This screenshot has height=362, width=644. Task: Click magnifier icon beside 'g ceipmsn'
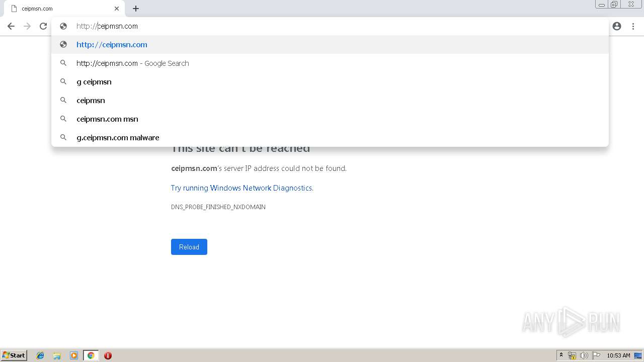[x=63, y=81]
